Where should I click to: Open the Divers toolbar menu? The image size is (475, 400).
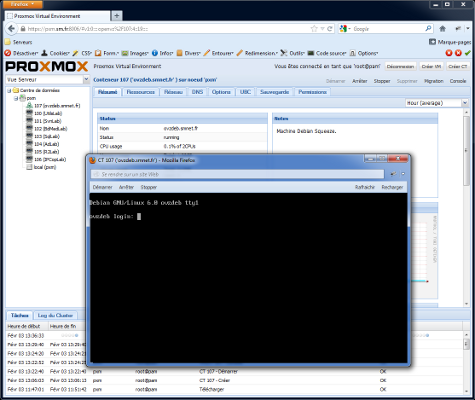pyautogui.click(x=188, y=53)
